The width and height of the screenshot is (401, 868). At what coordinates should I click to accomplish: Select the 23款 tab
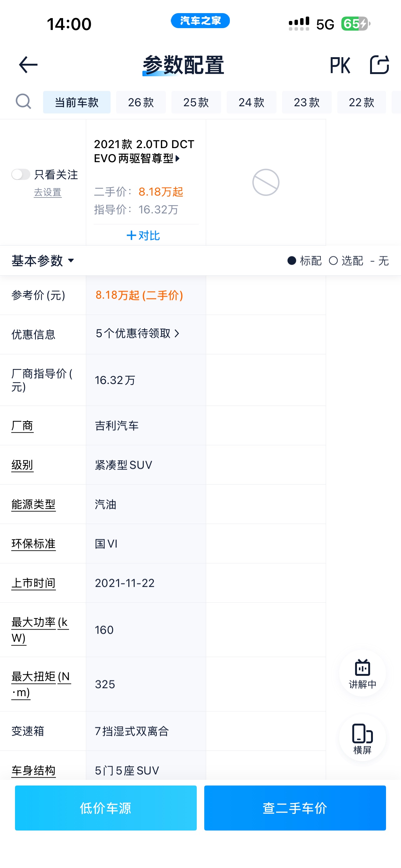(x=306, y=102)
